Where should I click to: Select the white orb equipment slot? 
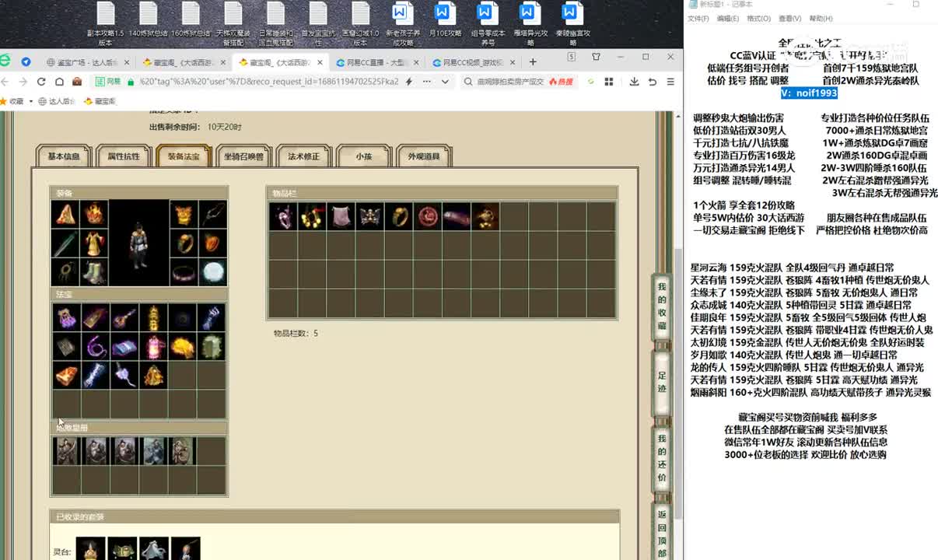(212, 272)
